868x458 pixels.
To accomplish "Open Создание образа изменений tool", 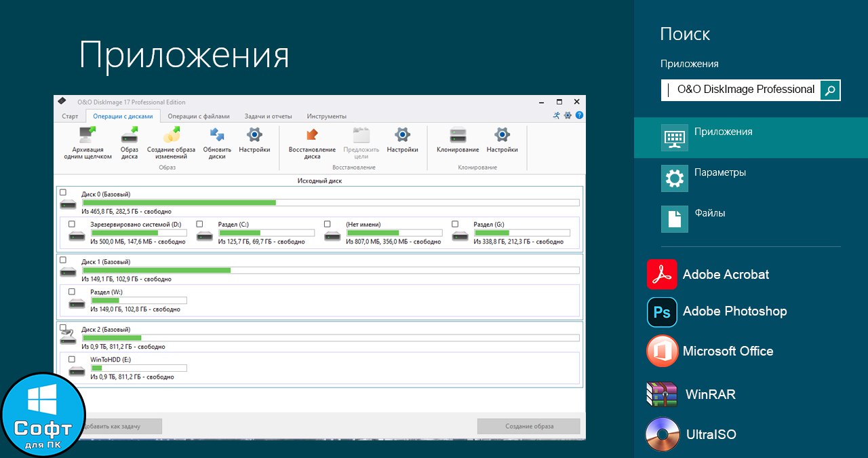I will (x=172, y=134).
